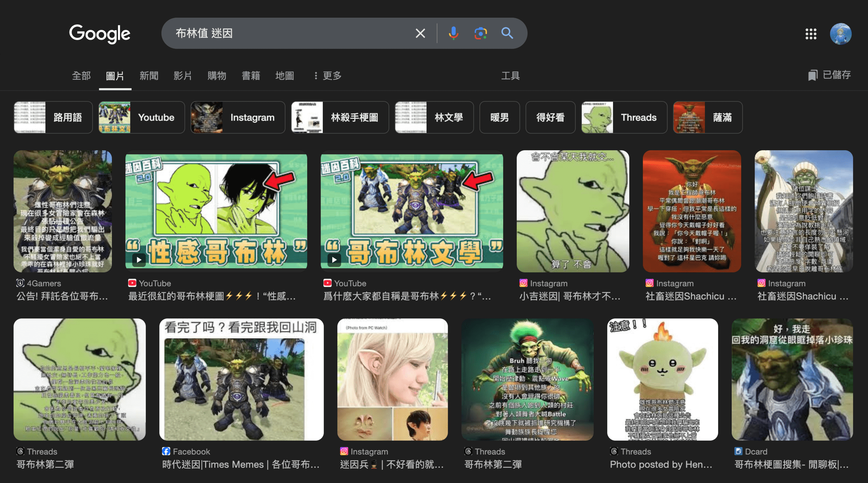Apply the 暖男 filter chip
Screen dimensions: 868x483
coord(499,117)
